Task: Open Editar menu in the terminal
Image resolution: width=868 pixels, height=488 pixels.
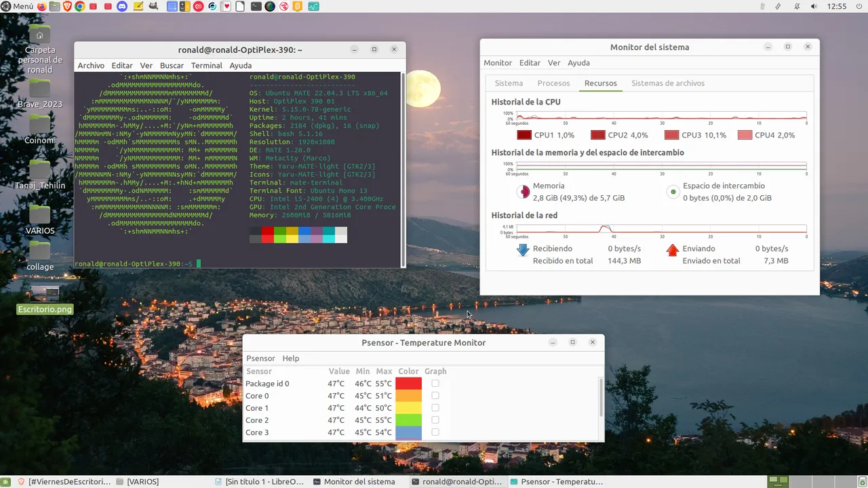Action: tap(122, 66)
